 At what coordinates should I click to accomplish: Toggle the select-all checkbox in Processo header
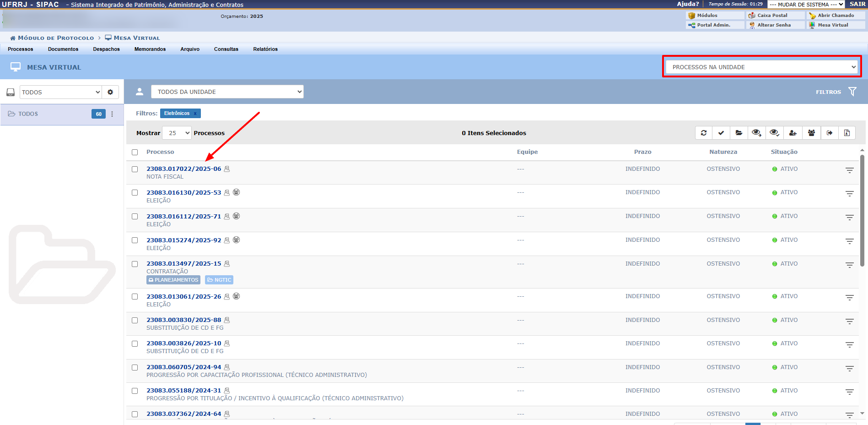click(x=135, y=152)
